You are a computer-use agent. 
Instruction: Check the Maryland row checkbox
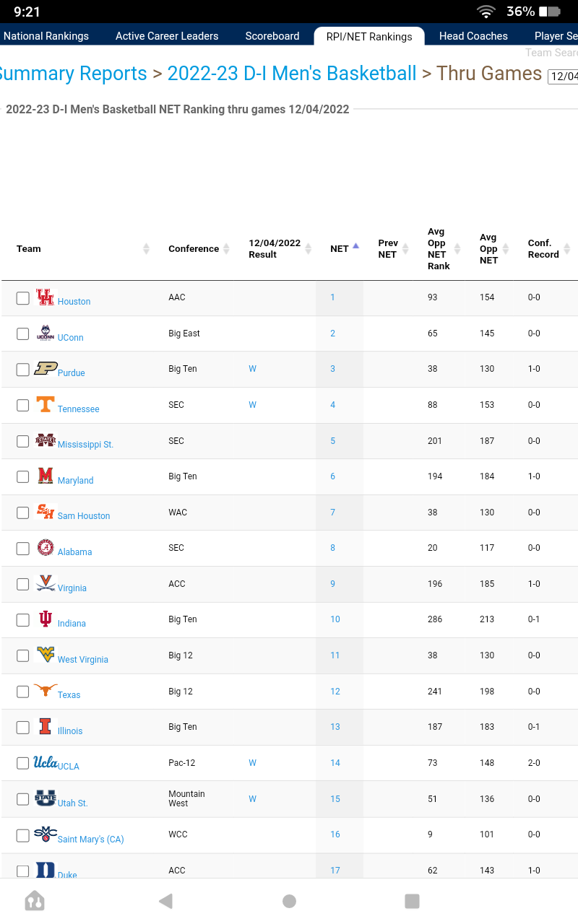point(23,476)
